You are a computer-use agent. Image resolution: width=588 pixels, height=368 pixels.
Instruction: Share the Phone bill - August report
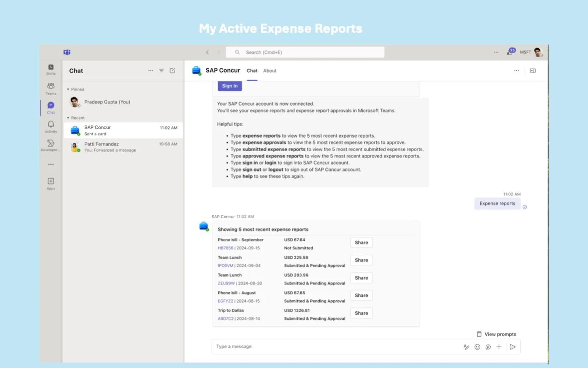tap(361, 296)
